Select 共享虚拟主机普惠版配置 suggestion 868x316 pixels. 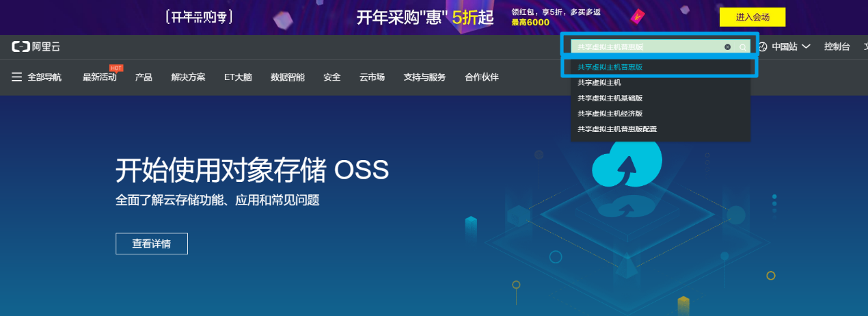coord(616,129)
